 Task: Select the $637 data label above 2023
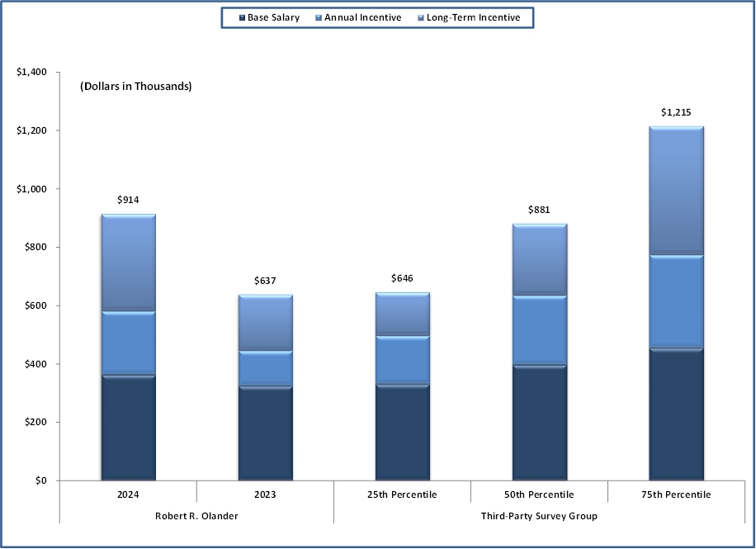click(x=265, y=281)
